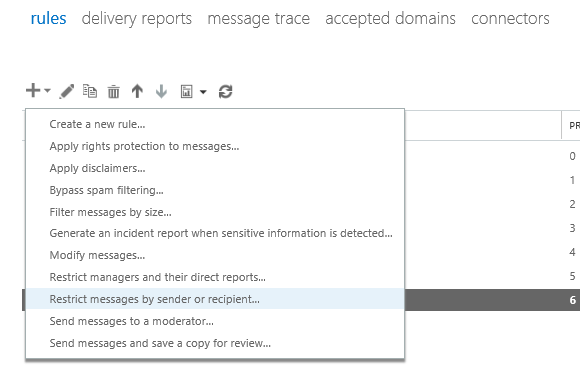Viewport: 580px width, 374px height.
Task: Select Create a new rule...
Action: pyautogui.click(x=215, y=124)
